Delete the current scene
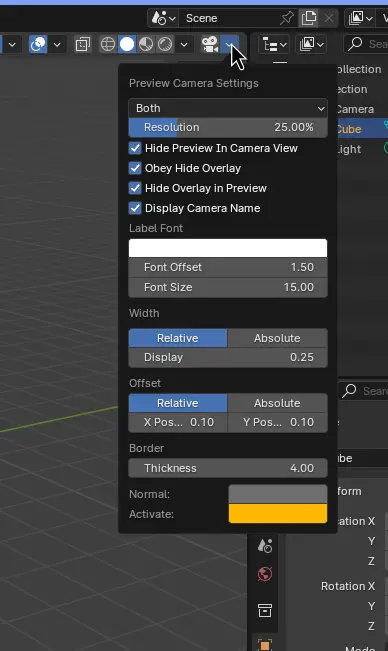388x651 pixels. 329,18
